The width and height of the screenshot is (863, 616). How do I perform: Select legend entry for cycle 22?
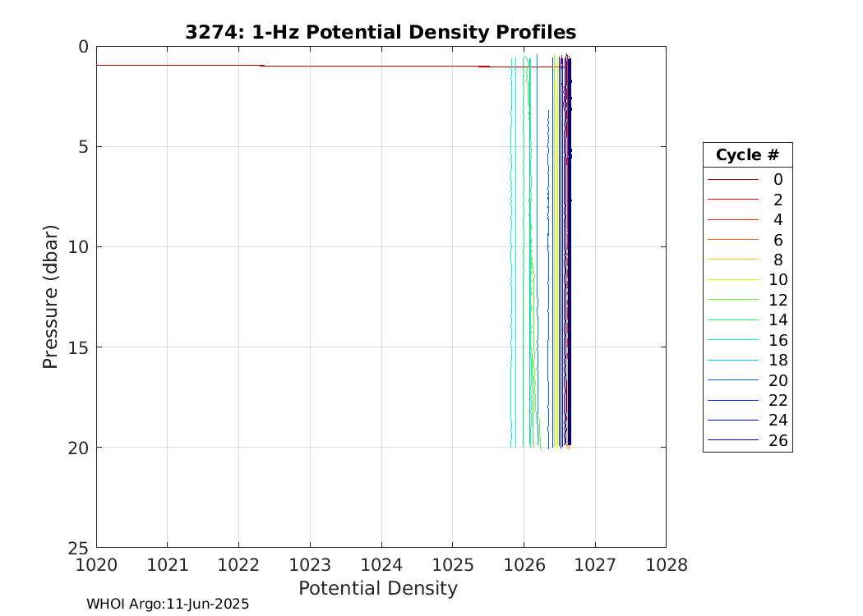tap(747, 401)
